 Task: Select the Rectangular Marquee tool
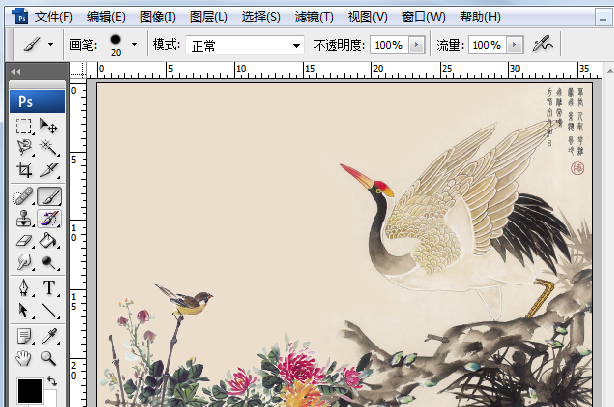24,126
